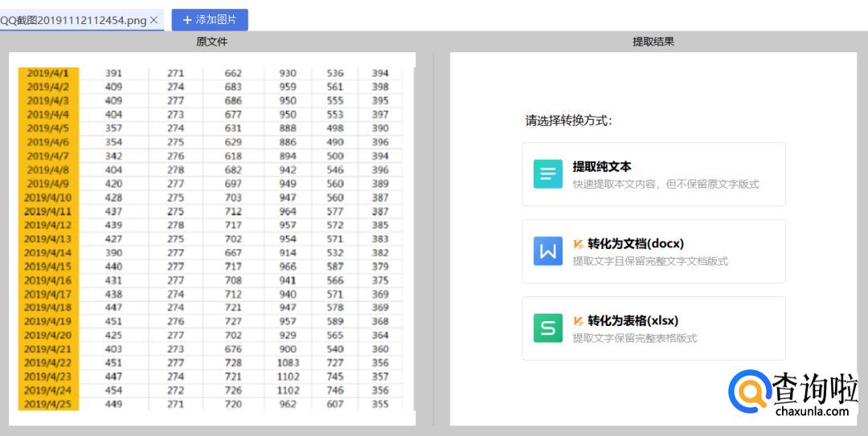Click the 提取结果 panel header
Viewport: 868px width, 436px height.
point(653,42)
